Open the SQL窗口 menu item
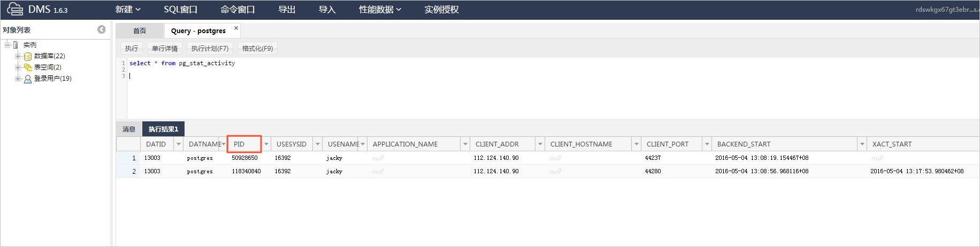This screenshot has height=247, width=980. pos(180,9)
